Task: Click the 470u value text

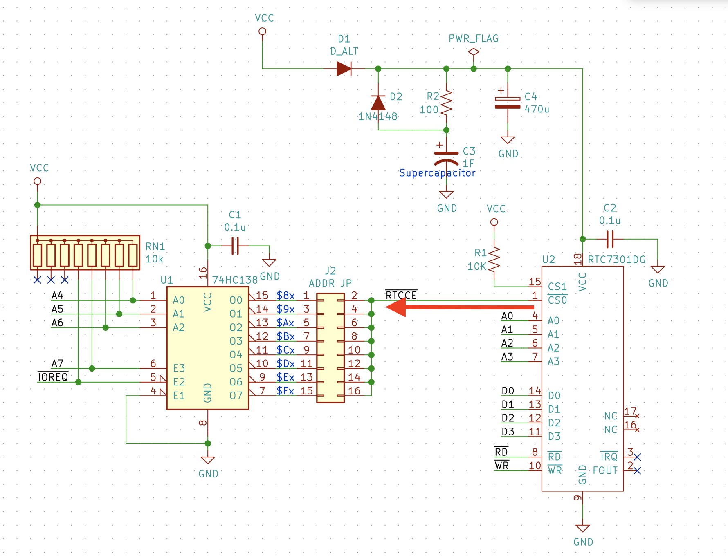Action: click(537, 109)
